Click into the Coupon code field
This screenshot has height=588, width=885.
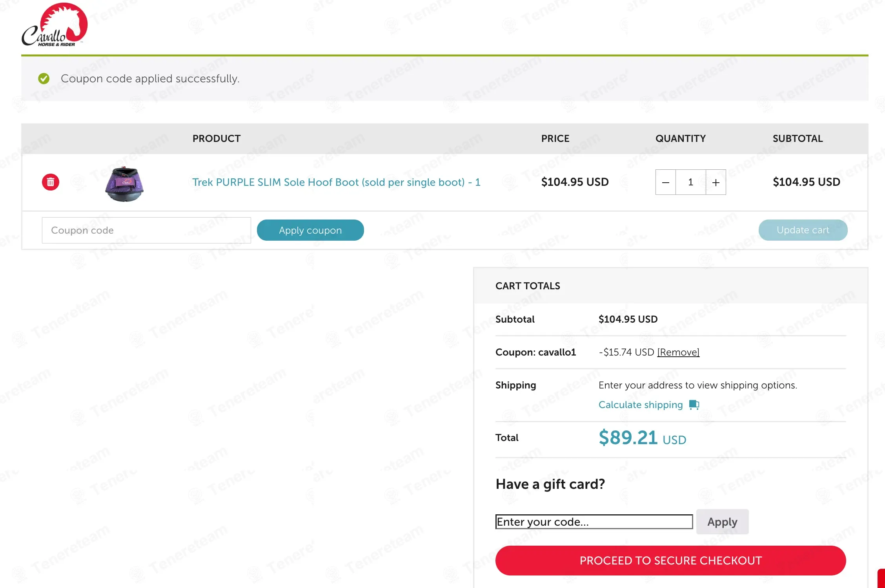(146, 230)
